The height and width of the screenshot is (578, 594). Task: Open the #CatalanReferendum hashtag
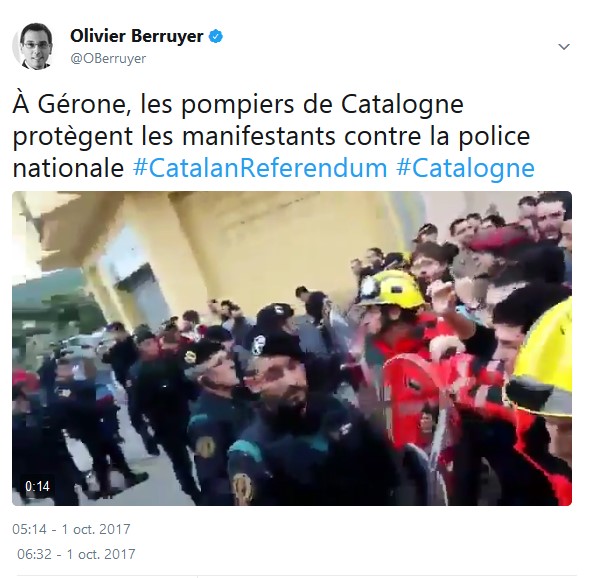[260, 167]
